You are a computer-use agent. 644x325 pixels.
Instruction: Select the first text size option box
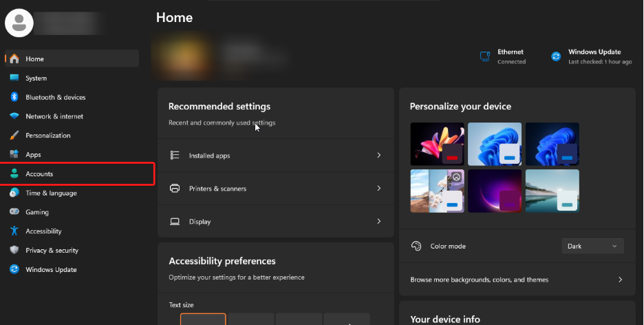[x=203, y=319]
